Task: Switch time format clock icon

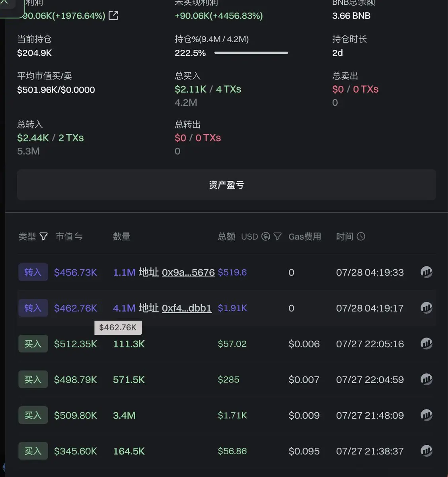Action: 361,237
